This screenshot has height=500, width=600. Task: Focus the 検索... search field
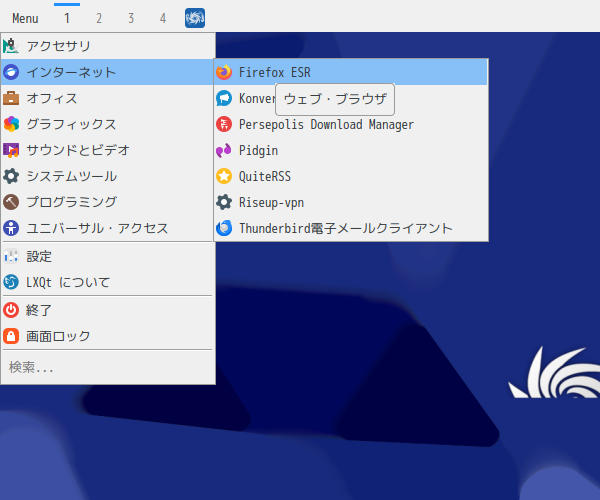click(107, 367)
